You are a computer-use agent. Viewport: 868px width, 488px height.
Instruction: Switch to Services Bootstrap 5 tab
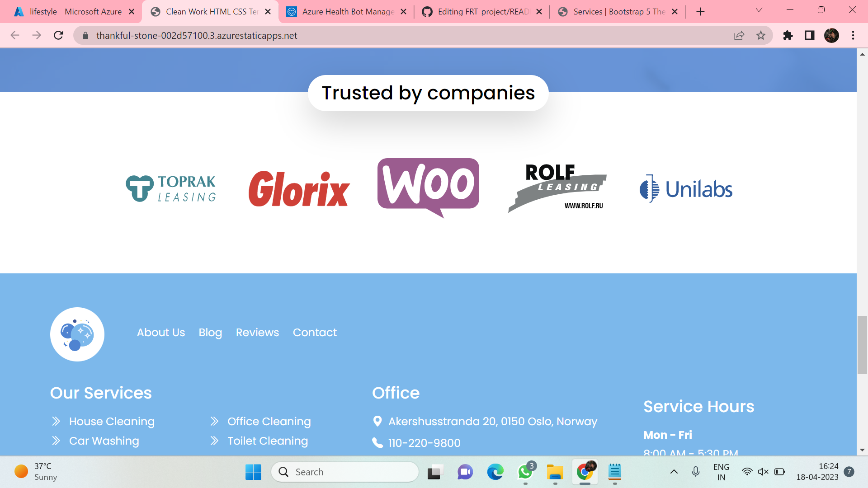(618, 12)
